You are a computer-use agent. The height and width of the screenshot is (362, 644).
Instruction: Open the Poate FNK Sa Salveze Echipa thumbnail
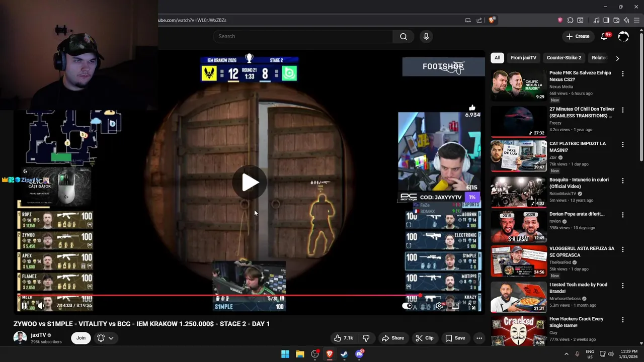(519, 85)
